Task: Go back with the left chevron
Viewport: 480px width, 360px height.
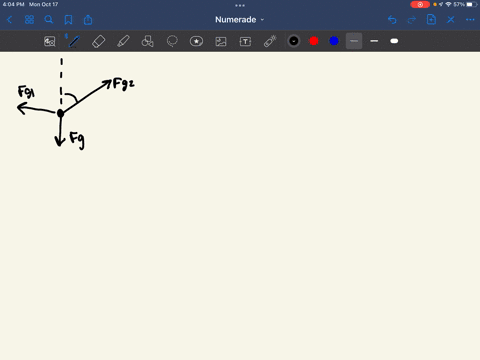Action: 9,20
